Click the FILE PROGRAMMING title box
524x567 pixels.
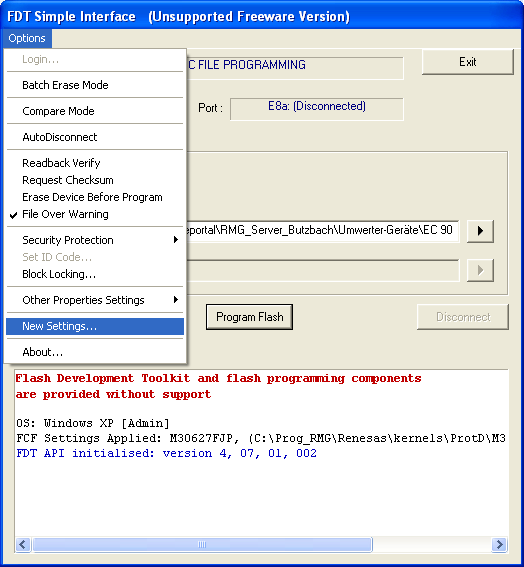tap(295, 68)
